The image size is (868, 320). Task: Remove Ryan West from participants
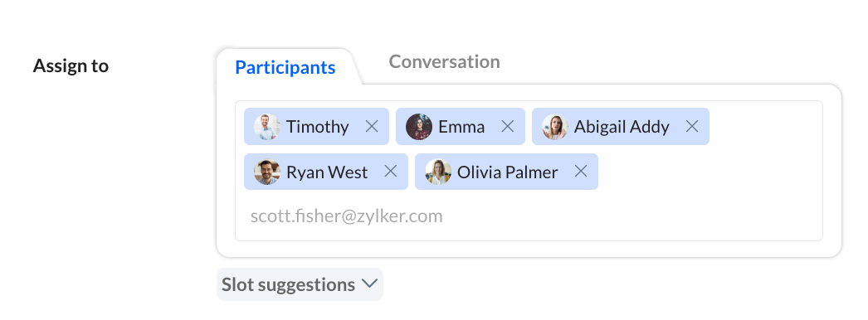tap(391, 172)
